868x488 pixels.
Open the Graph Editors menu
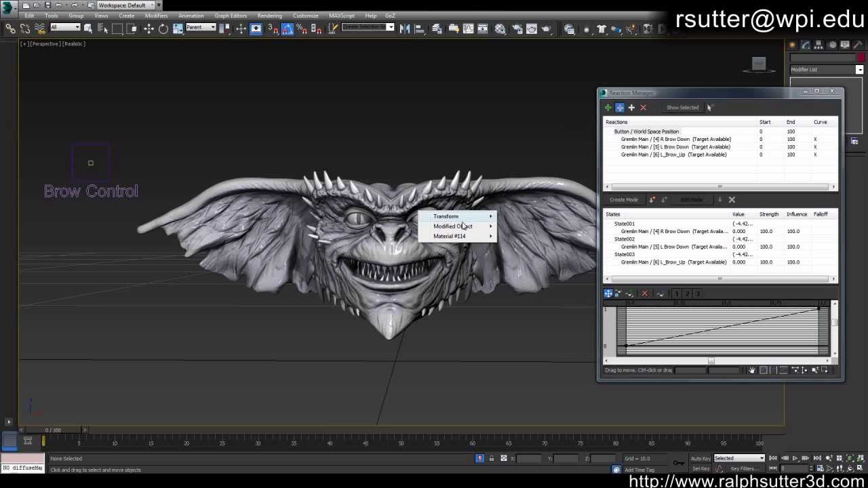tap(231, 16)
